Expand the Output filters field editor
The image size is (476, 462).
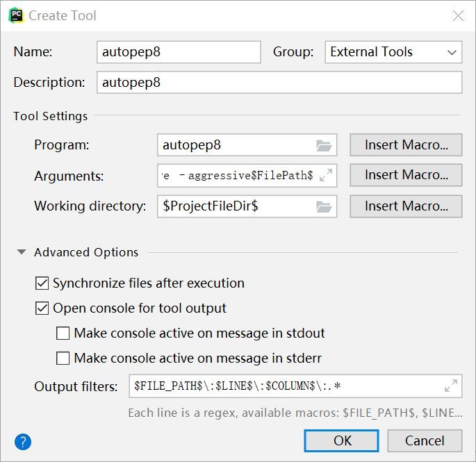(x=451, y=386)
